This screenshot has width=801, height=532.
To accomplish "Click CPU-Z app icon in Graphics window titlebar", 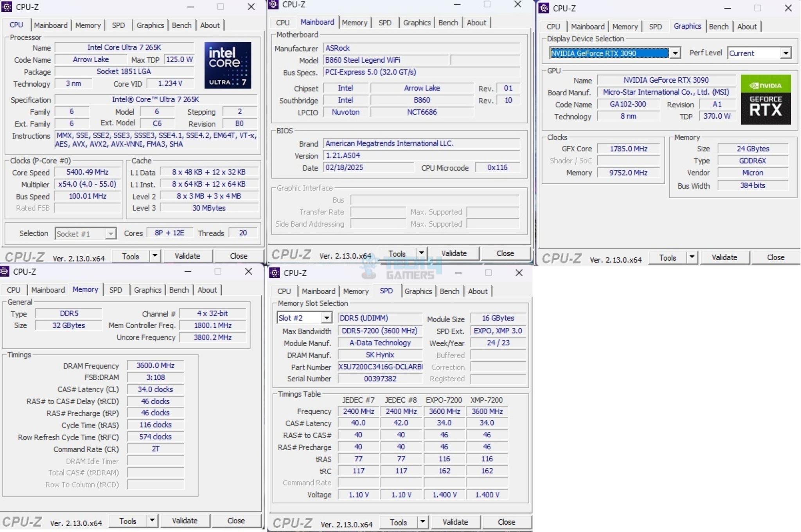I will (x=544, y=8).
